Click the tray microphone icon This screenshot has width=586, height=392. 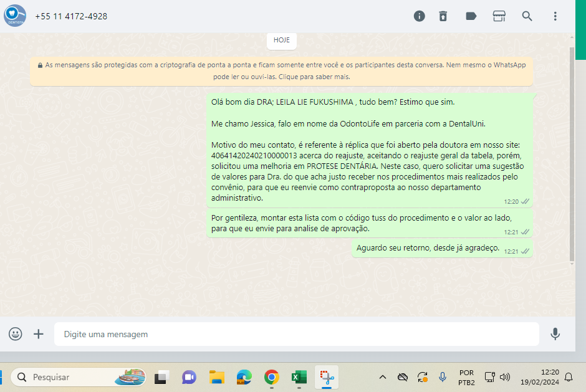[443, 378]
